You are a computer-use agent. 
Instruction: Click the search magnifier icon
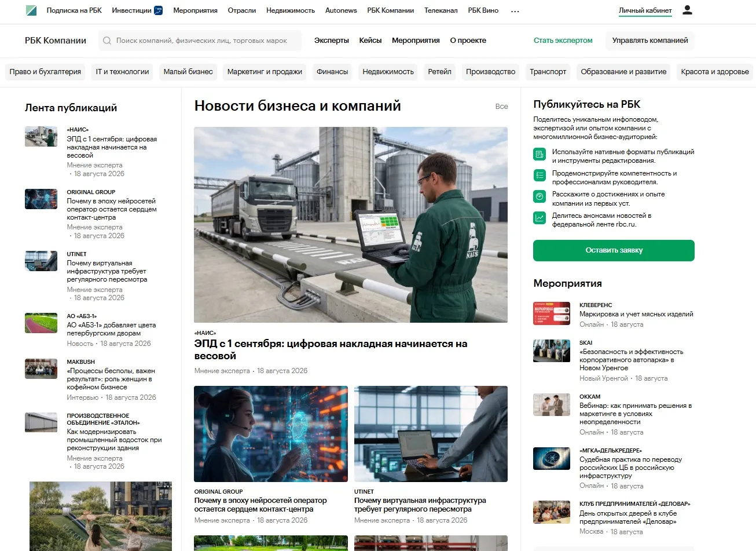(107, 41)
